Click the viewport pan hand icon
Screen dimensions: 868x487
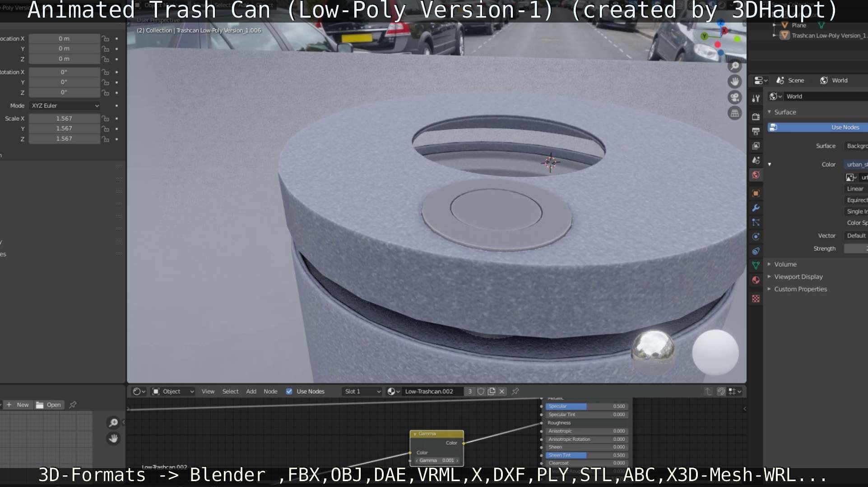pyautogui.click(x=735, y=82)
